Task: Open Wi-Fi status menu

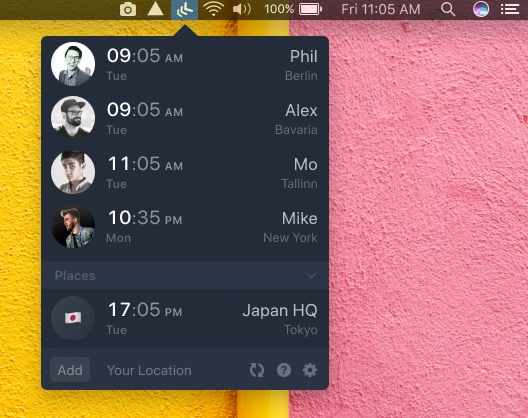Action: [x=213, y=9]
